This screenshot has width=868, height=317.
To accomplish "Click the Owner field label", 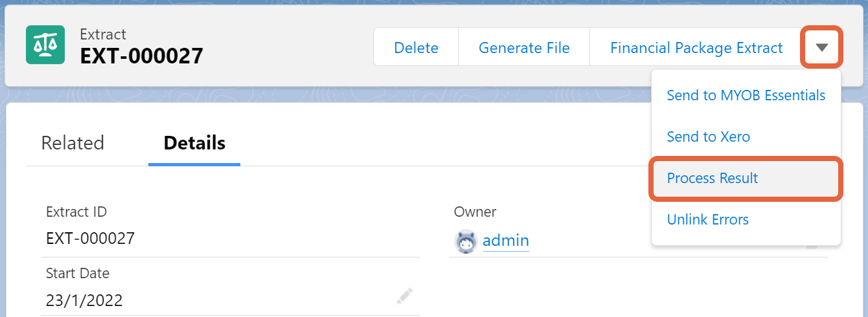I will click(475, 212).
